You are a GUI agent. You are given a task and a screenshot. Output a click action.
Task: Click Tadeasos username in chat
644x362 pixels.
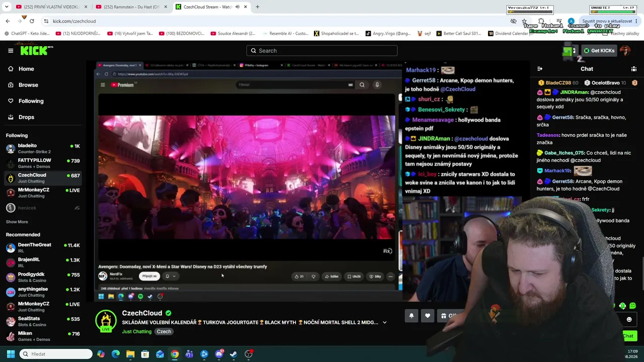click(548, 135)
